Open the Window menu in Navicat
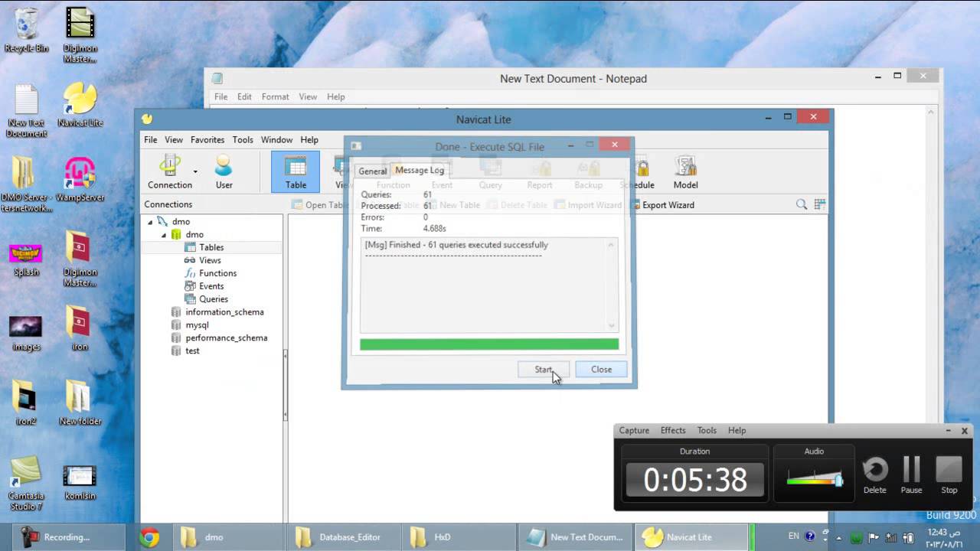The image size is (980, 551). coord(276,140)
